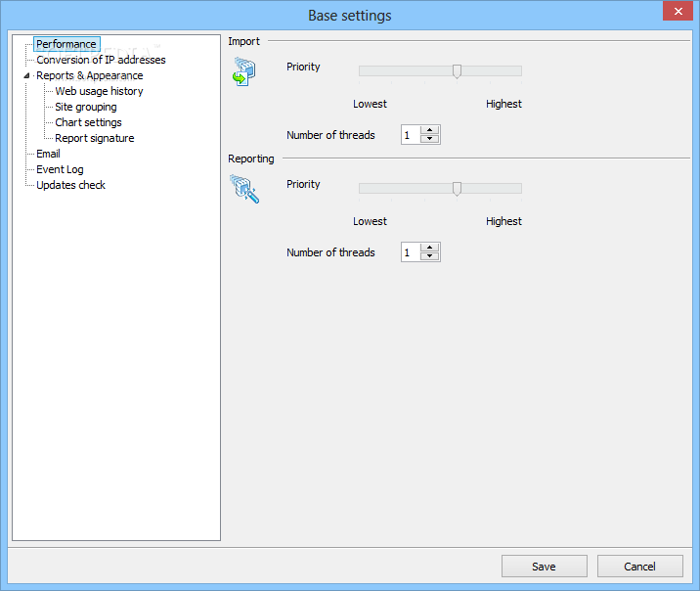Click the Reporting section heading

(x=251, y=159)
